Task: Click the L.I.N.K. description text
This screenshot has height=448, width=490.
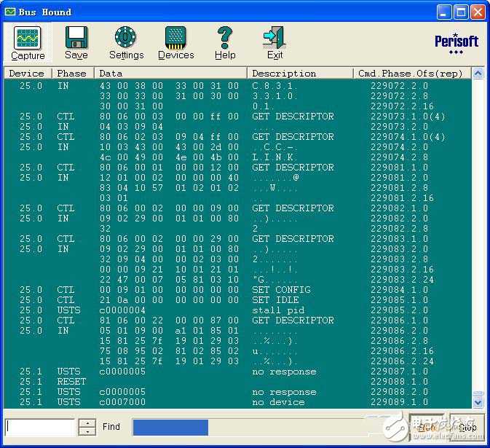Action: point(275,157)
